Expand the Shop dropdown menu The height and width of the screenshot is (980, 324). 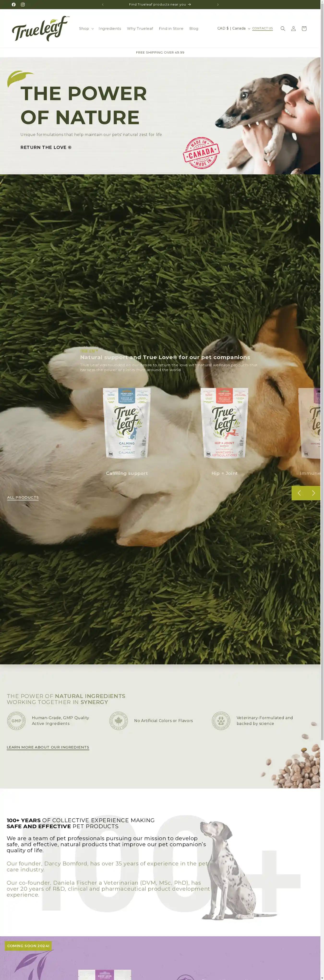pos(86,29)
